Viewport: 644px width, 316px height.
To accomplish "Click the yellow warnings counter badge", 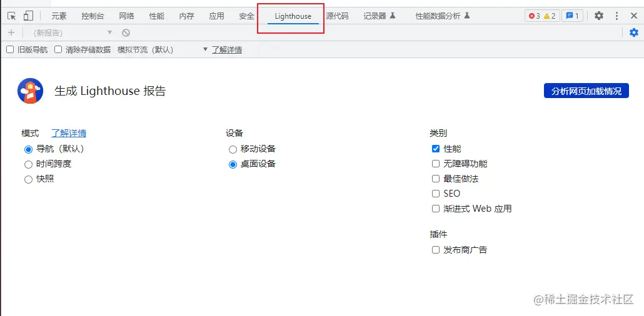I will click(x=550, y=16).
